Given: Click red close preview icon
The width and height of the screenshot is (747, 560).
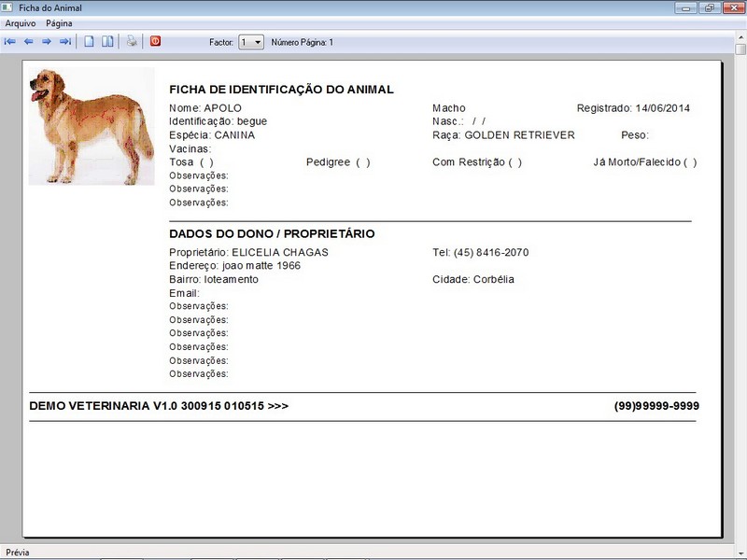Looking at the screenshot, I should [155, 41].
